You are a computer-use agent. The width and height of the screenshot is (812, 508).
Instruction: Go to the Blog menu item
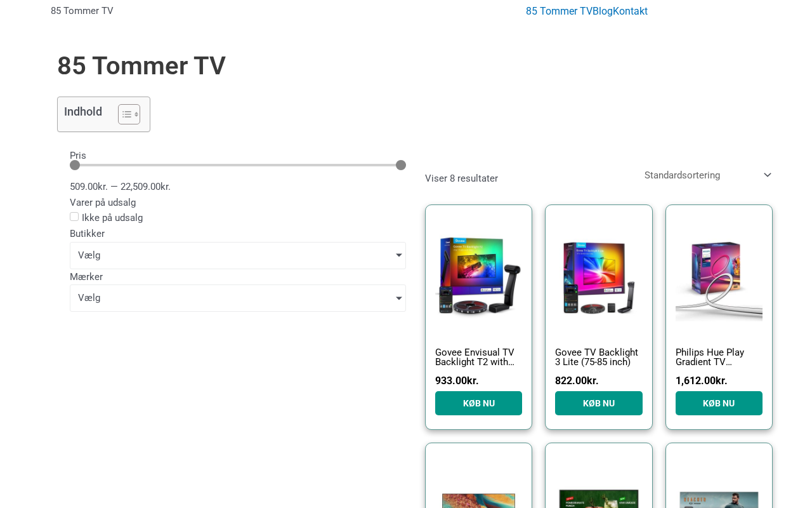tap(603, 11)
